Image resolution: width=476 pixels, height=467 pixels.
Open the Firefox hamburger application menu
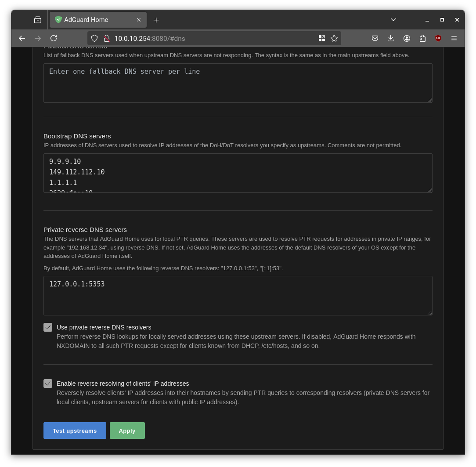pyautogui.click(x=454, y=38)
